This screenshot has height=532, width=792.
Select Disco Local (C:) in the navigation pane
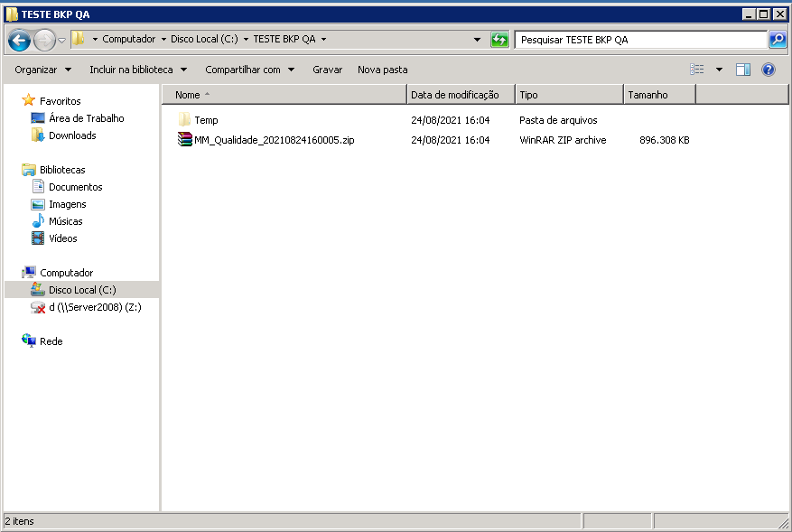click(x=82, y=290)
